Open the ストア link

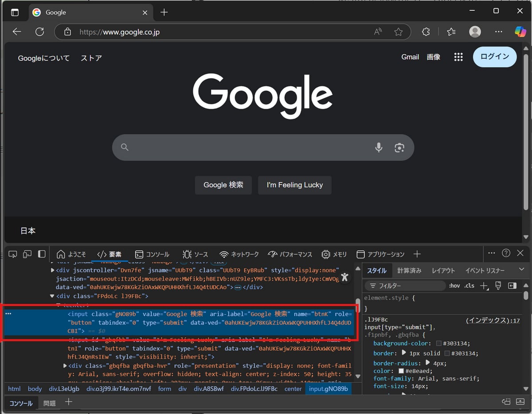(91, 58)
